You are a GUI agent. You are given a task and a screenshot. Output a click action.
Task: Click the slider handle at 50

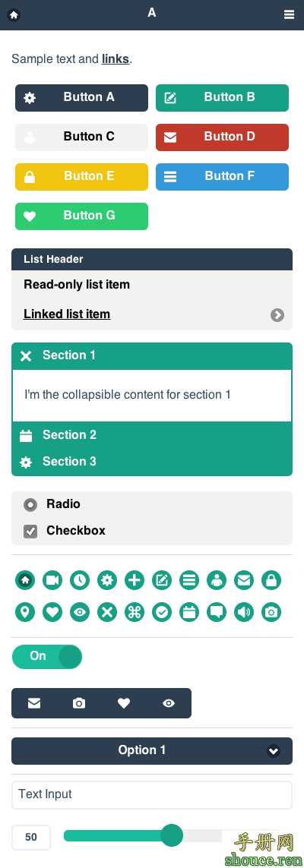172,835
